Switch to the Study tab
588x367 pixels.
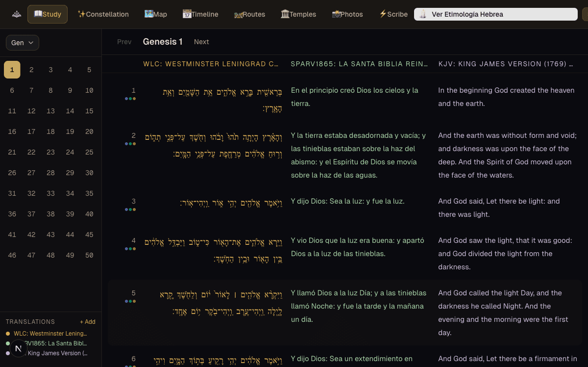47,14
